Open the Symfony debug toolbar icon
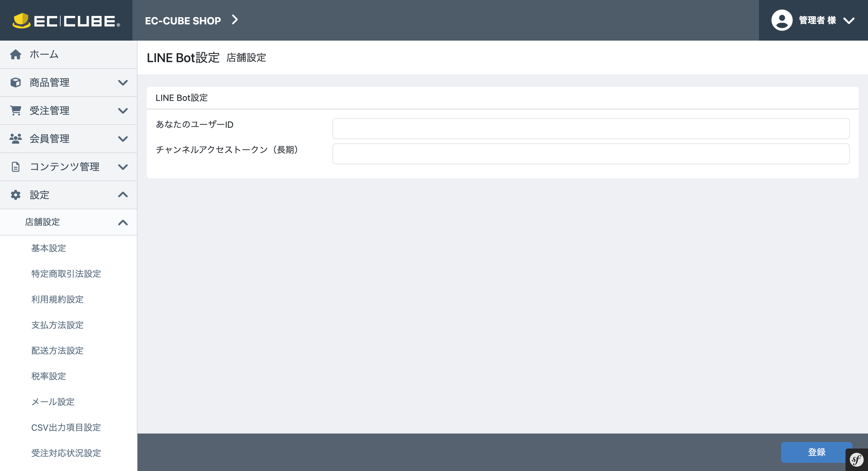Viewport: 868px width, 471px height. coord(856,460)
